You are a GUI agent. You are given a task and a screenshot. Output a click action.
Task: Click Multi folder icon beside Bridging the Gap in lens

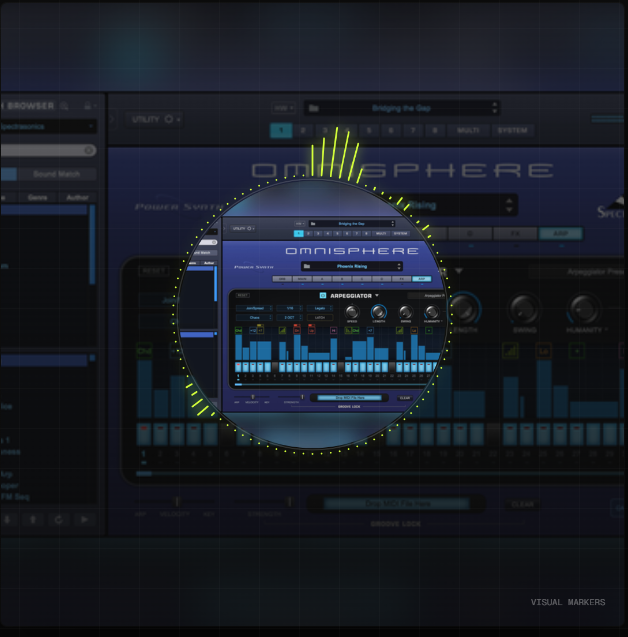[313, 223]
